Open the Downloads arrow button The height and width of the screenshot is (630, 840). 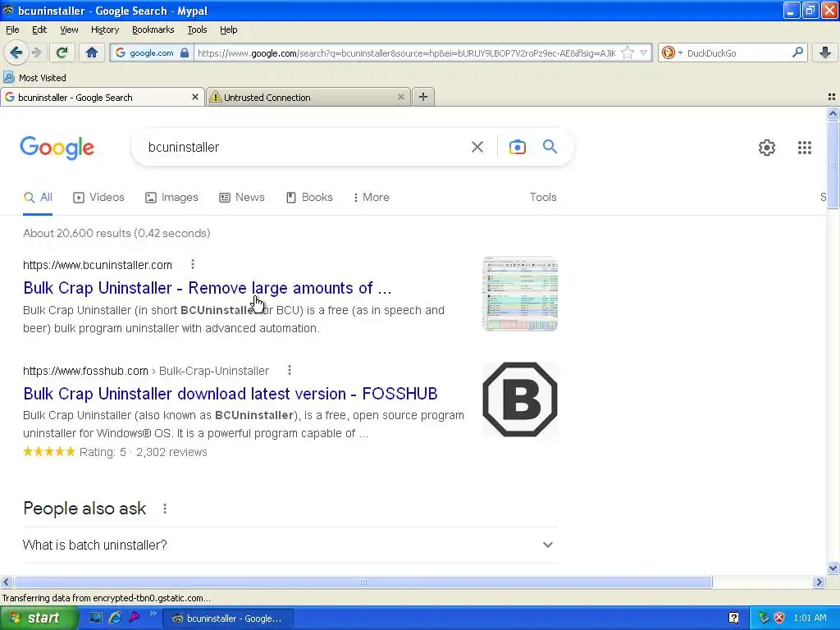click(825, 52)
